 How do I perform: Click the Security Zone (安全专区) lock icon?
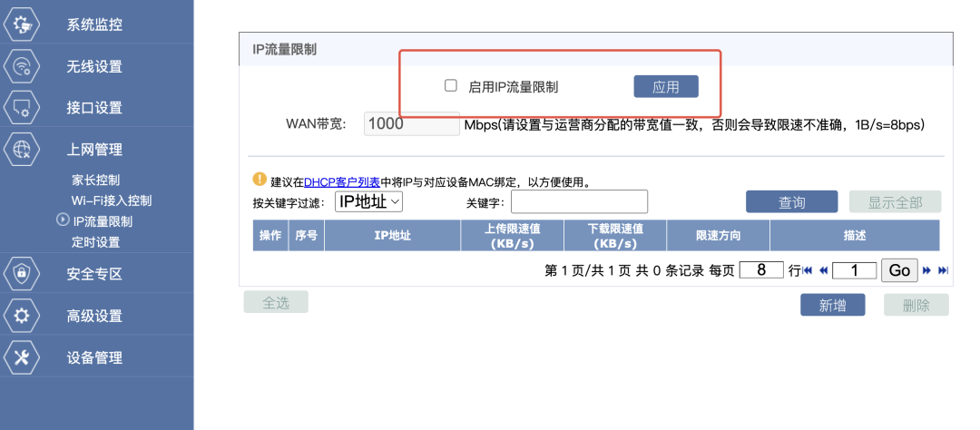23,274
